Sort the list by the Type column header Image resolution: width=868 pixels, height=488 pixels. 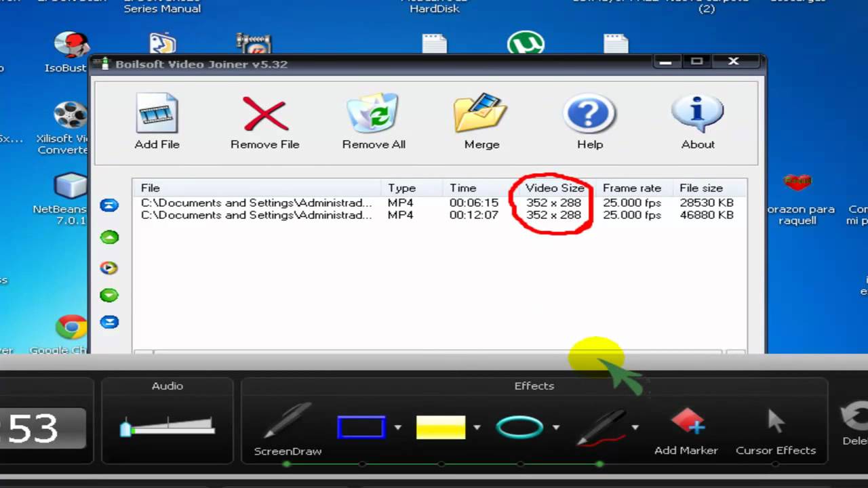[x=412, y=188]
